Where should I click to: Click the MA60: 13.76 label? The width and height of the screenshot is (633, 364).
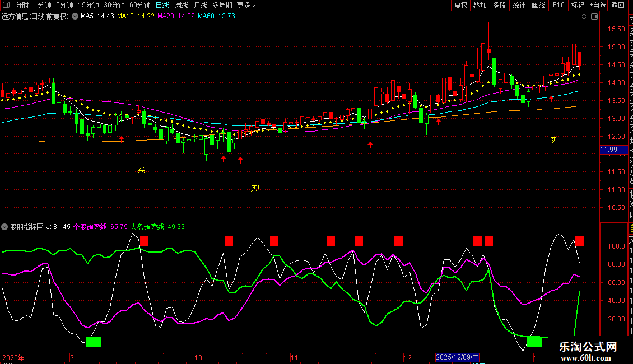coord(216,16)
